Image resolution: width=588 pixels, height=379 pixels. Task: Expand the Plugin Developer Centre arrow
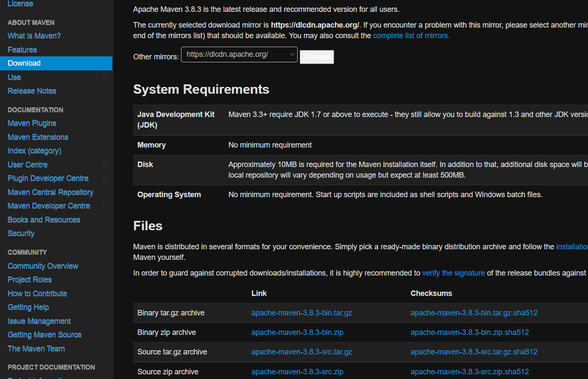click(x=104, y=178)
